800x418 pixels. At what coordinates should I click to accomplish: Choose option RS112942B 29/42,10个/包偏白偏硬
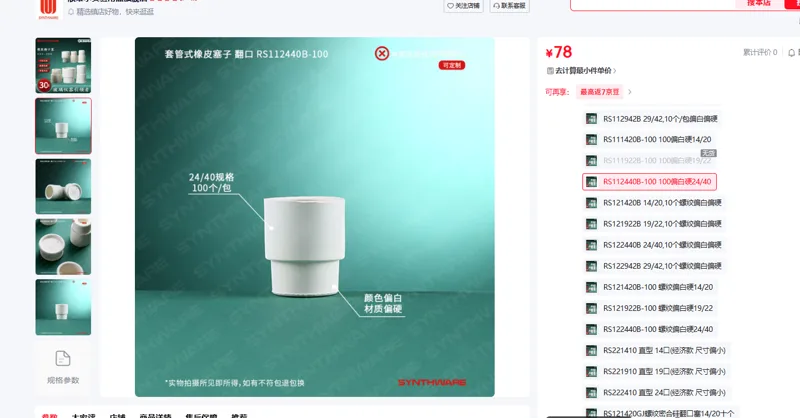click(652, 118)
